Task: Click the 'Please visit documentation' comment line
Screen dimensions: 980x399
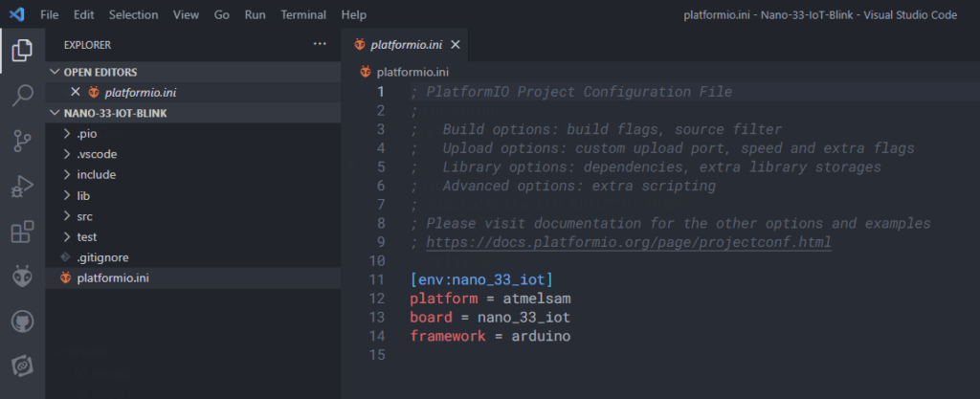Action: (x=671, y=224)
